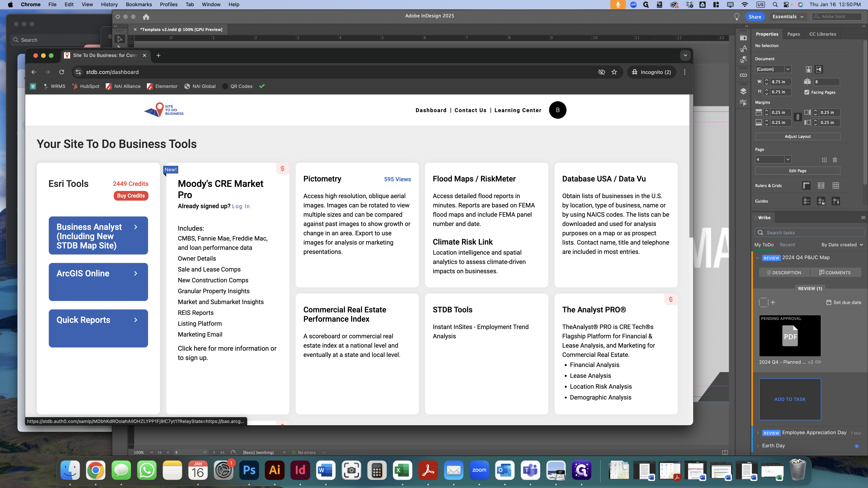Click the Edit Page button
Image resolution: width=868 pixels, height=488 pixels.
click(x=798, y=171)
